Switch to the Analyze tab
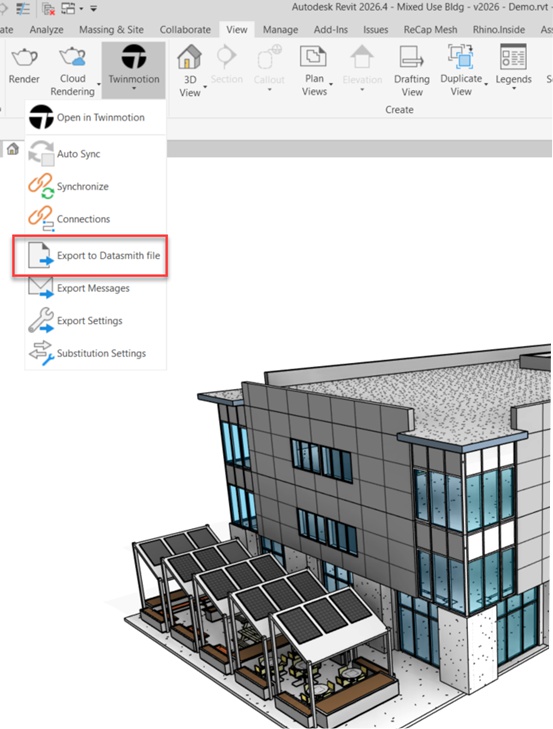The image size is (553, 729). coord(47,30)
